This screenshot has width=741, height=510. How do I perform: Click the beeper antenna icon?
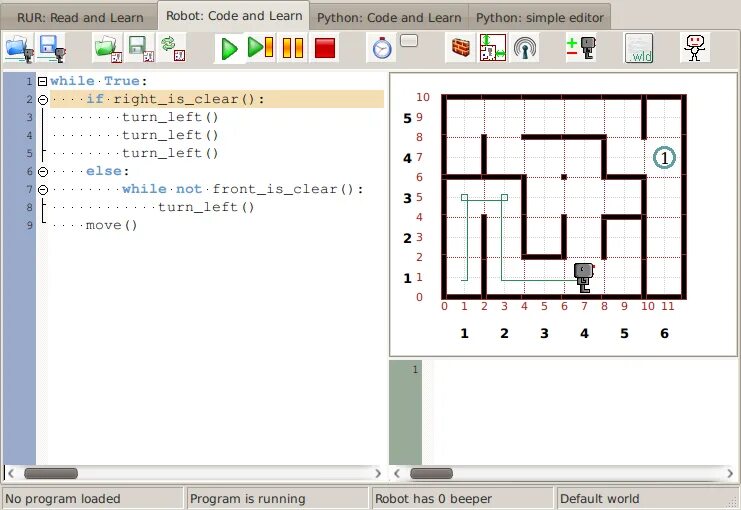tap(525, 48)
